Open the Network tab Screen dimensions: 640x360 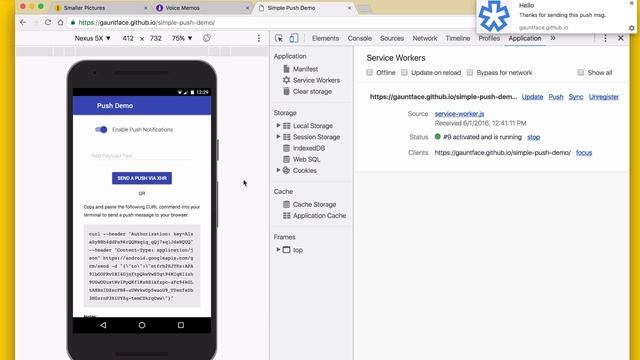424,38
